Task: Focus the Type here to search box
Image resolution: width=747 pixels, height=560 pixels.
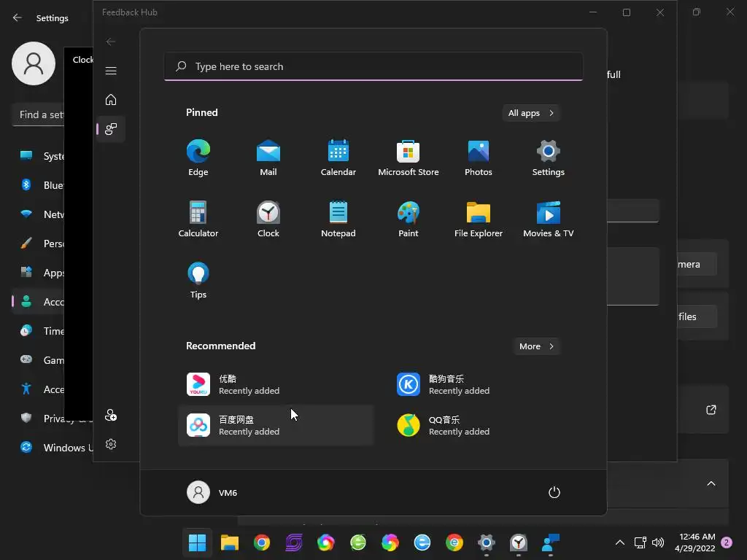Action: (x=373, y=66)
